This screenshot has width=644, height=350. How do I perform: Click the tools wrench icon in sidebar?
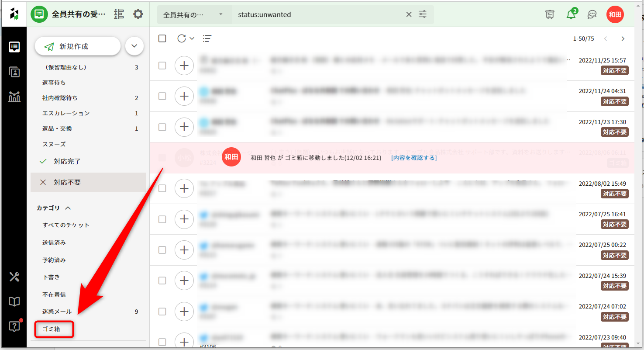pos(14,277)
